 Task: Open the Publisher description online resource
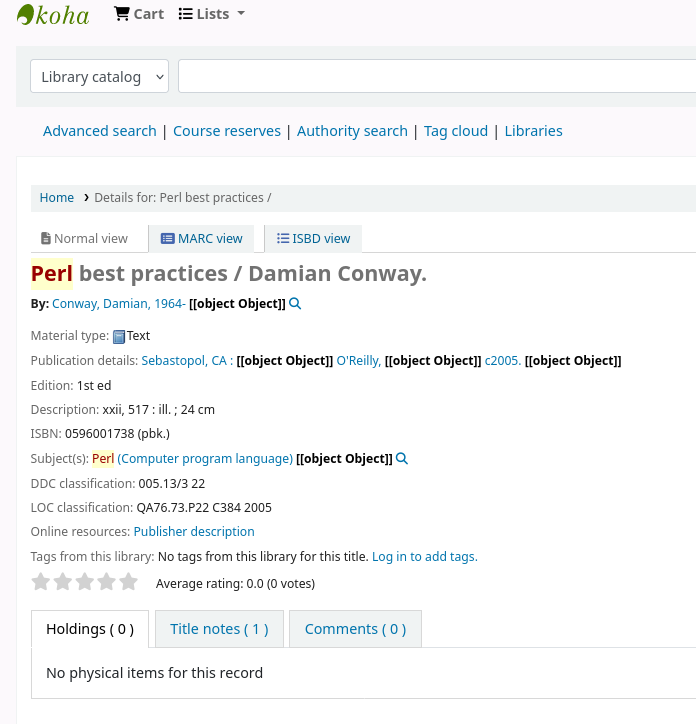[194, 532]
